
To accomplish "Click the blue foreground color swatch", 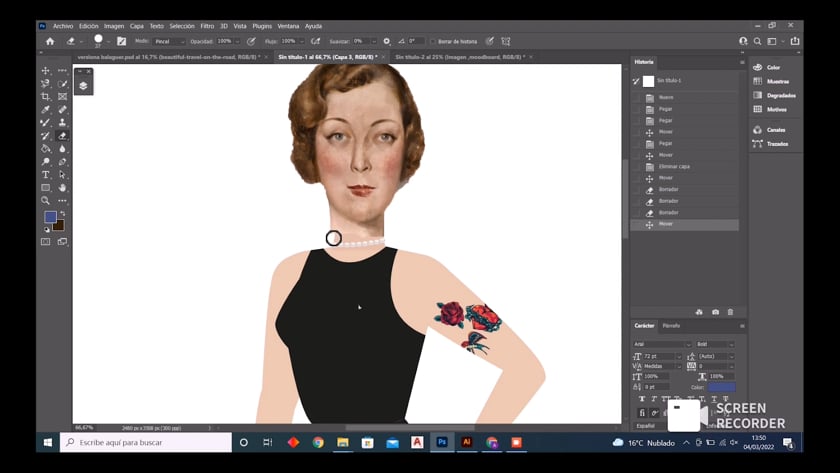I will [x=50, y=216].
